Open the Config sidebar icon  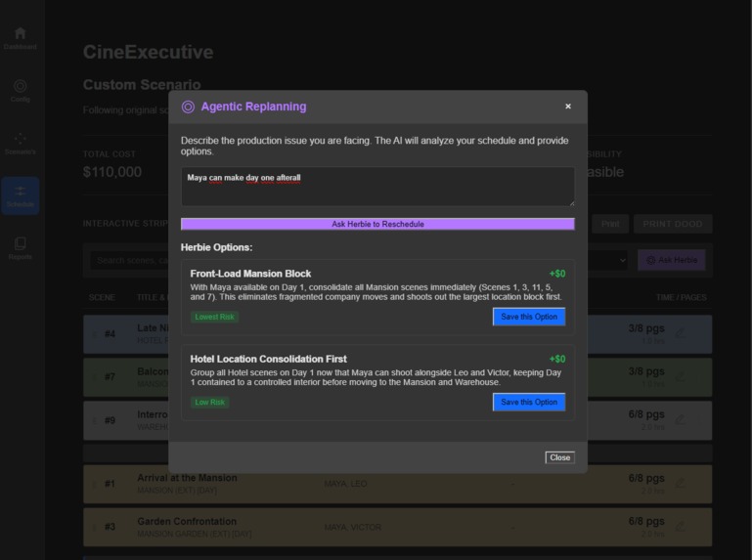(20, 91)
